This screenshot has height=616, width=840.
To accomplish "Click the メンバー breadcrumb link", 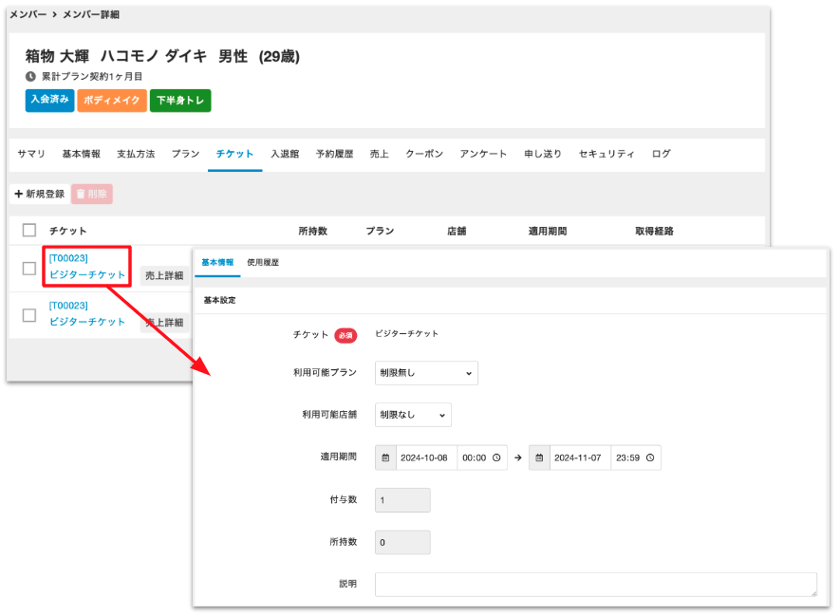I will (x=28, y=15).
